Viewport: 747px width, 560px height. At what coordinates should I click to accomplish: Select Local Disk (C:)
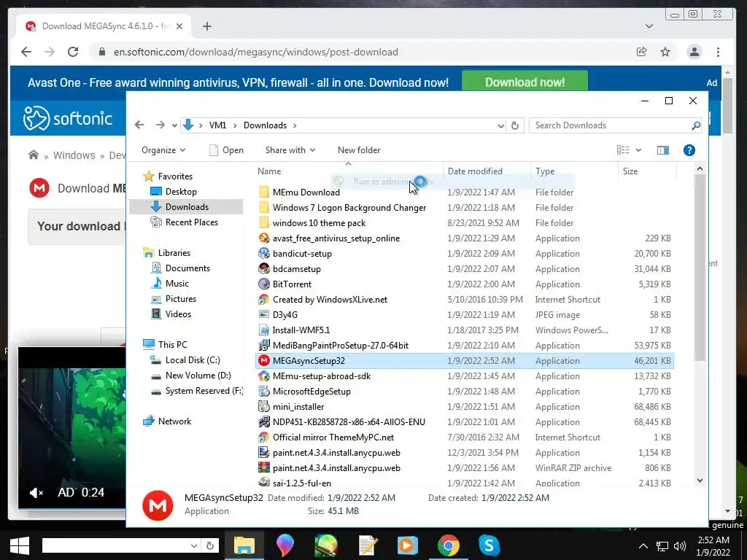193,360
